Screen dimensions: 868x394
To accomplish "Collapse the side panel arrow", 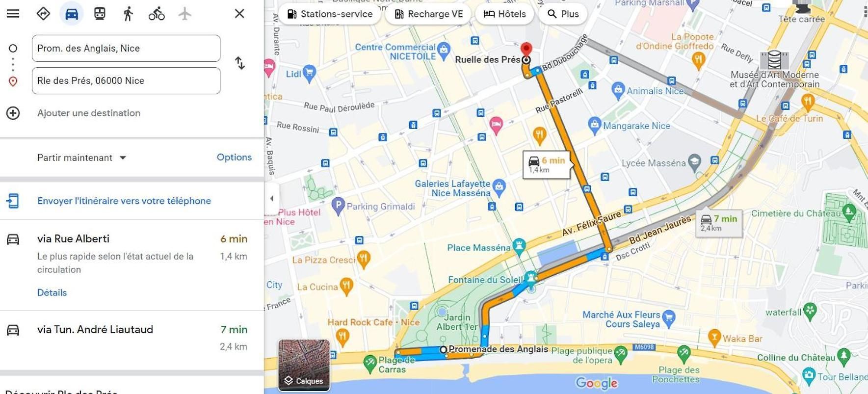I will [x=272, y=199].
